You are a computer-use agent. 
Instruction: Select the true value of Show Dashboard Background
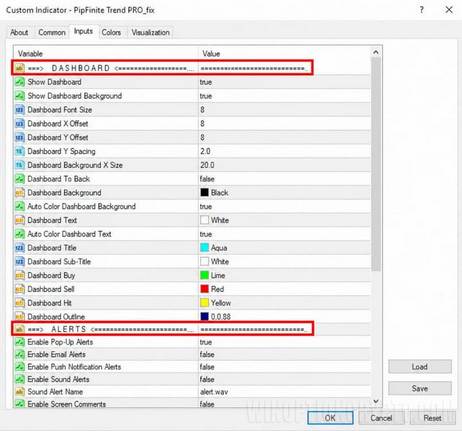[x=206, y=96]
